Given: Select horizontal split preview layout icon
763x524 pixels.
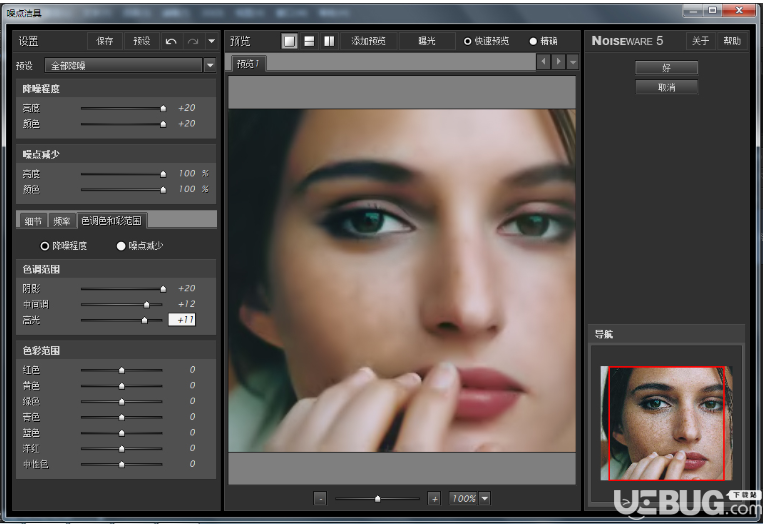Looking at the screenshot, I should click(x=309, y=41).
